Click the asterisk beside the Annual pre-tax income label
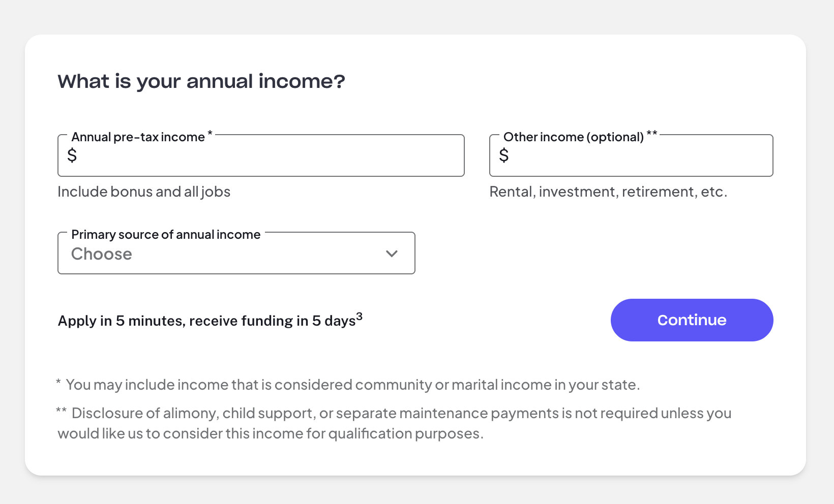Viewport: 834px width, 504px height. click(x=210, y=134)
